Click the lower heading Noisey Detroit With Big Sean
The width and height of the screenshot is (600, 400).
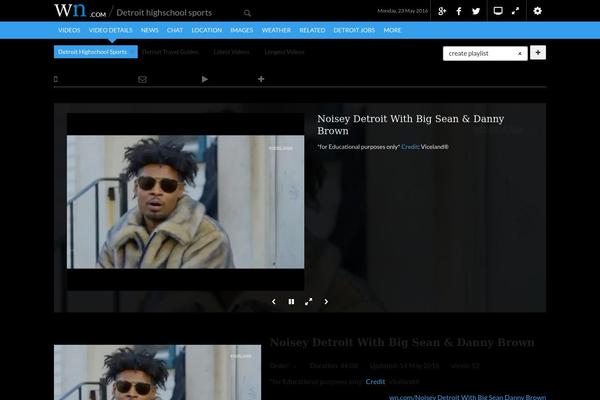(x=402, y=343)
